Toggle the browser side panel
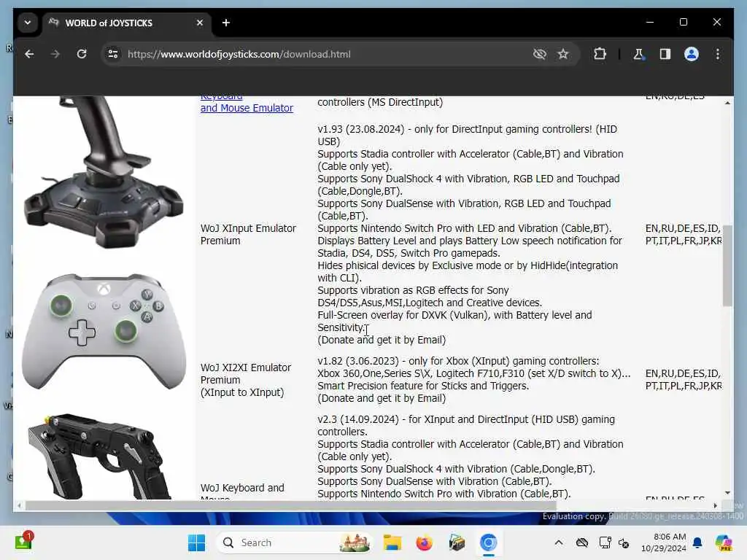Image resolution: width=747 pixels, height=560 pixels. pos(665,54)
